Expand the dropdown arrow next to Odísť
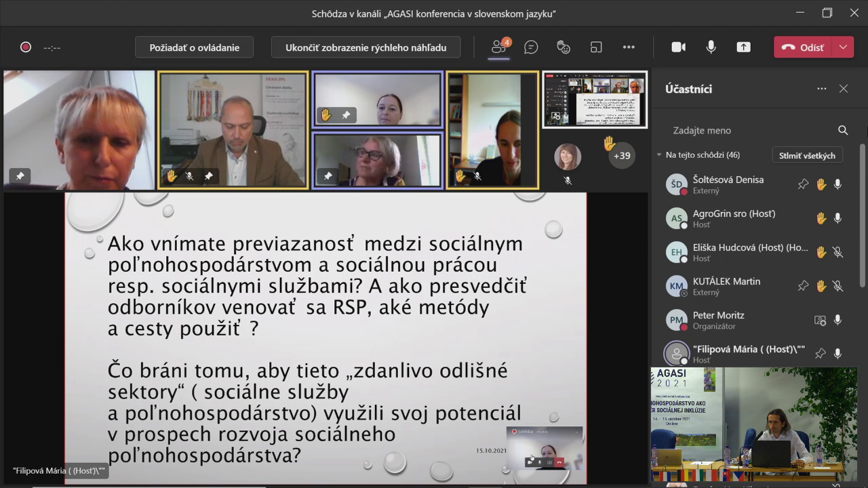The height and width of the screenshot is (488, 868). coord(843,47)
